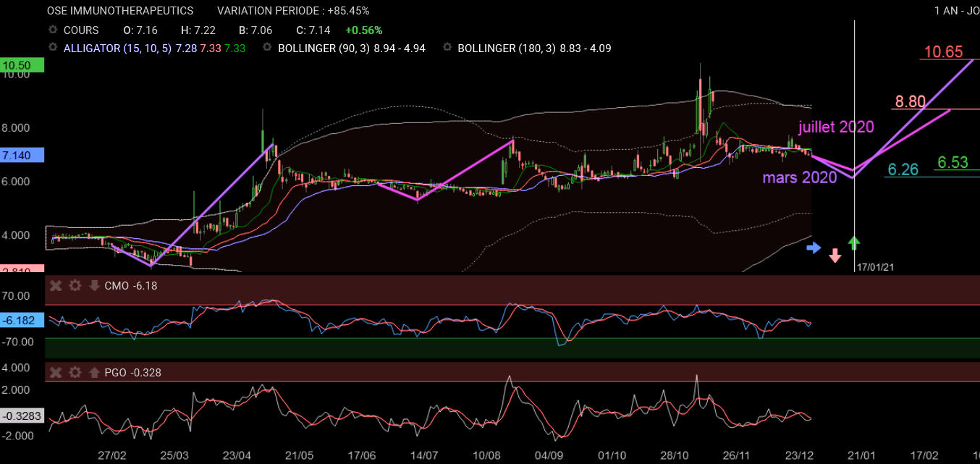This screenshot has width=980, height=464.
Task: Click the low price B: 7.06
Action: coord(257,30)
